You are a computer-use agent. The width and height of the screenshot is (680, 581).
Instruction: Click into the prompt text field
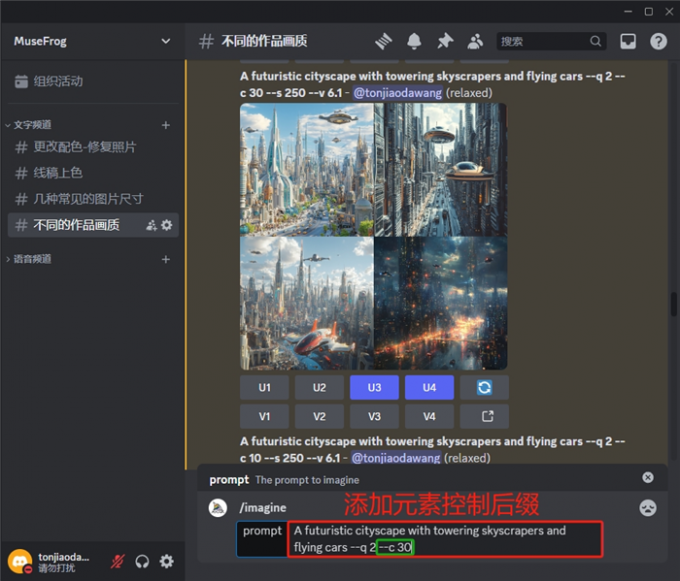click(x=445, y=539)
